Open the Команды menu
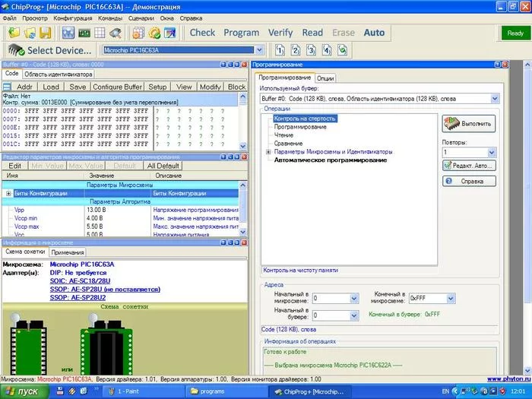The height and width of the screenshot is (399, 532). pyautogui.click(x=110, y=18)
